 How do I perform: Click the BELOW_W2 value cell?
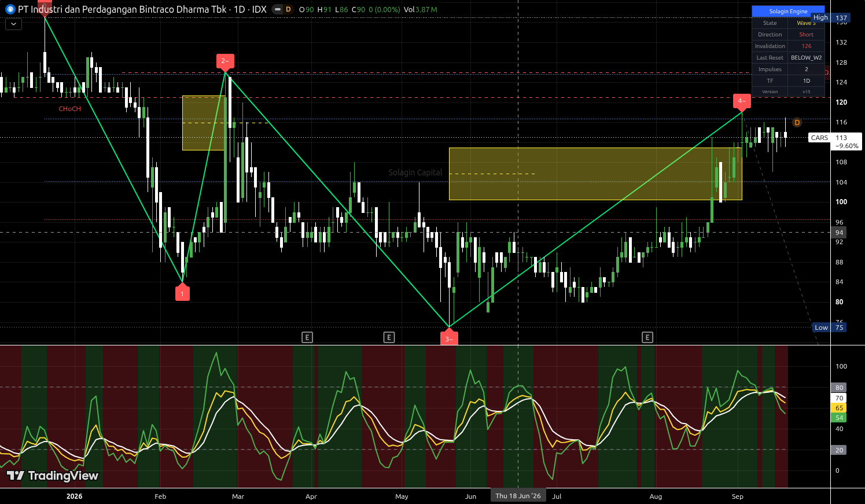pos(807,58)
